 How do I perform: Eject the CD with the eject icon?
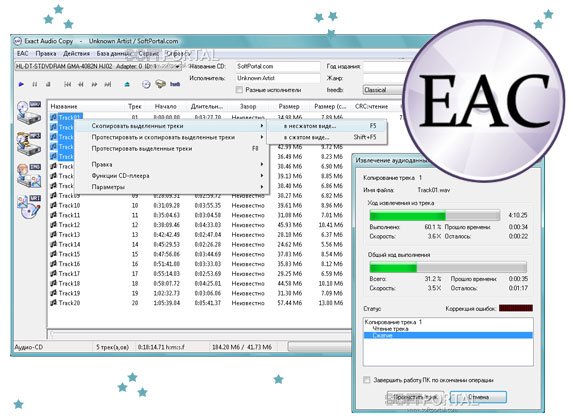coord(127,84)
